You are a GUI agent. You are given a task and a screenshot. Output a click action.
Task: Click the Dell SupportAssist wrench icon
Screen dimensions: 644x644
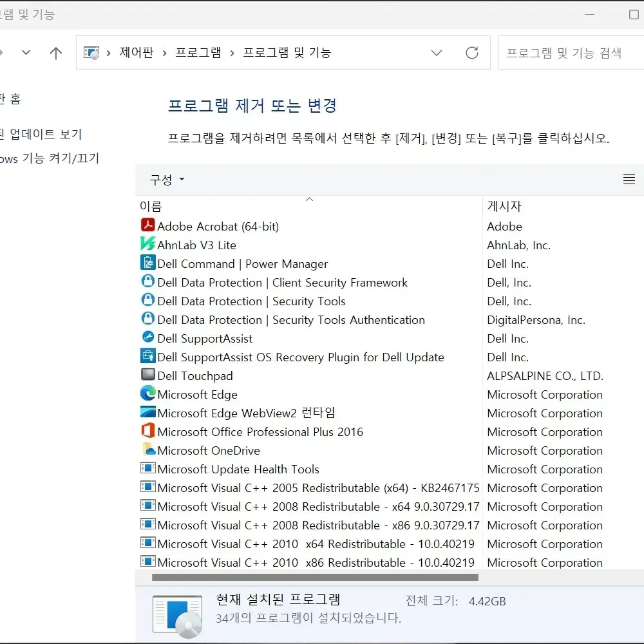[148, 337]
